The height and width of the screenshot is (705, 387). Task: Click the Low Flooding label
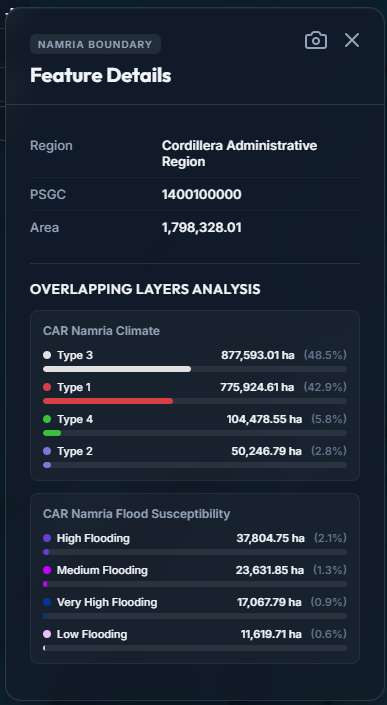pos(92,634)
